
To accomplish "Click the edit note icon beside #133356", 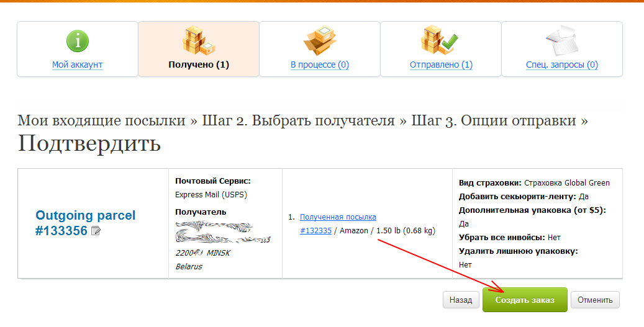I will coord(95,231).
